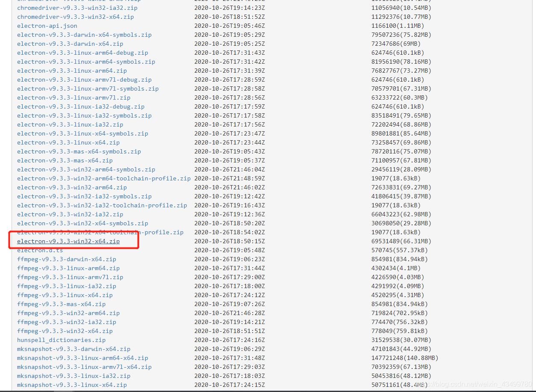536x392 pixels.
Task: Download ffmpeg-v9.3.3-linux-x64.zip
Action: pyautogui.click(x=65, y=295)
